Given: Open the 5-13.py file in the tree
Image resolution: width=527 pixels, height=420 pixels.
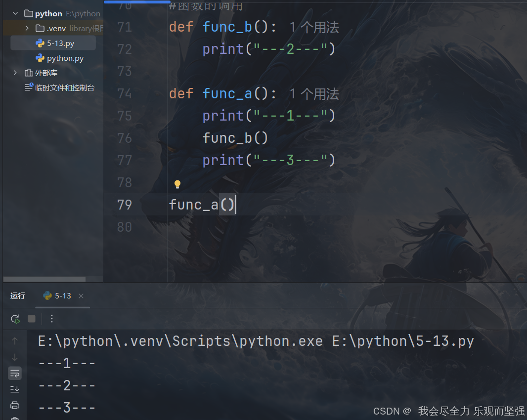Looking at the screenshot, I should pyautogui.click(x=53, y=43).
